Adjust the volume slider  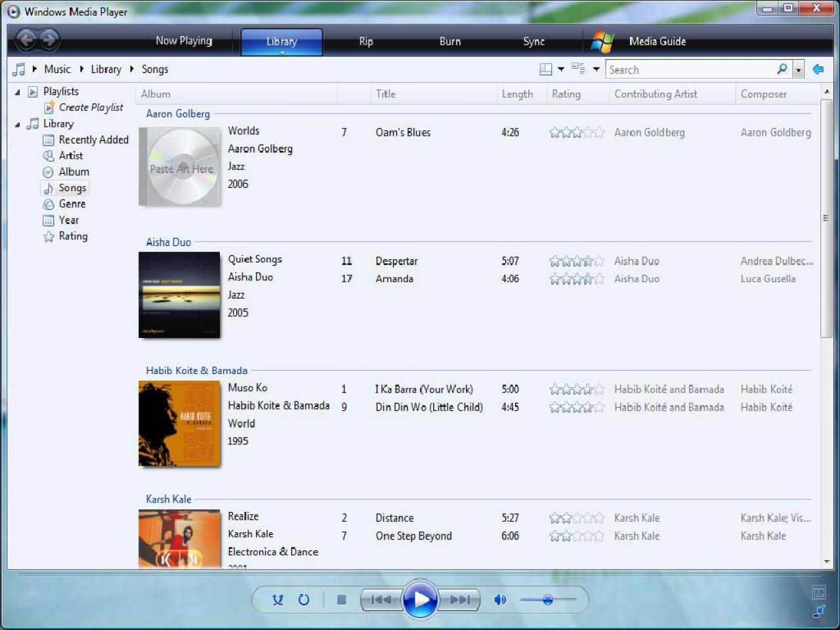548,599
